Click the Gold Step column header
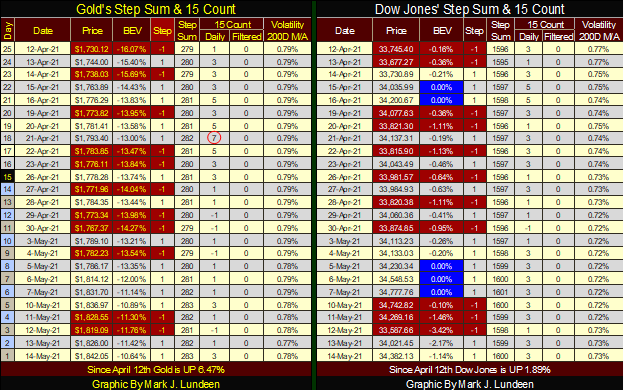This screenshot has width=624, height=391. [x=162, y=31]
